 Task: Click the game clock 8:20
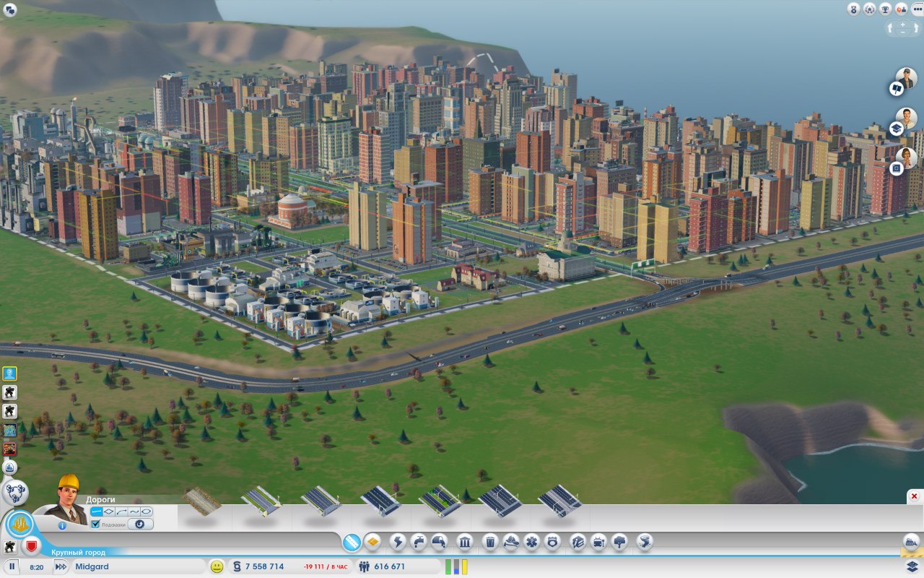(36, 567)
